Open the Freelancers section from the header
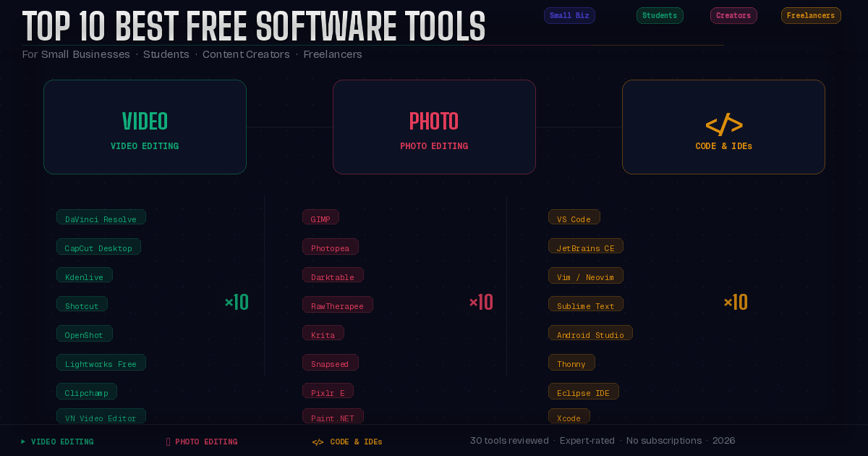868x456 pixels. [811, 15]
